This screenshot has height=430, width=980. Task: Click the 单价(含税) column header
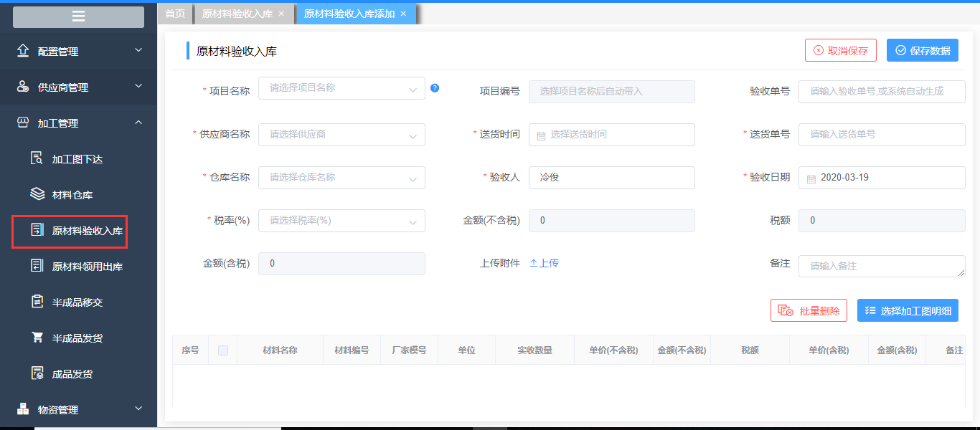pyautogui.click(x=829, y=350)
